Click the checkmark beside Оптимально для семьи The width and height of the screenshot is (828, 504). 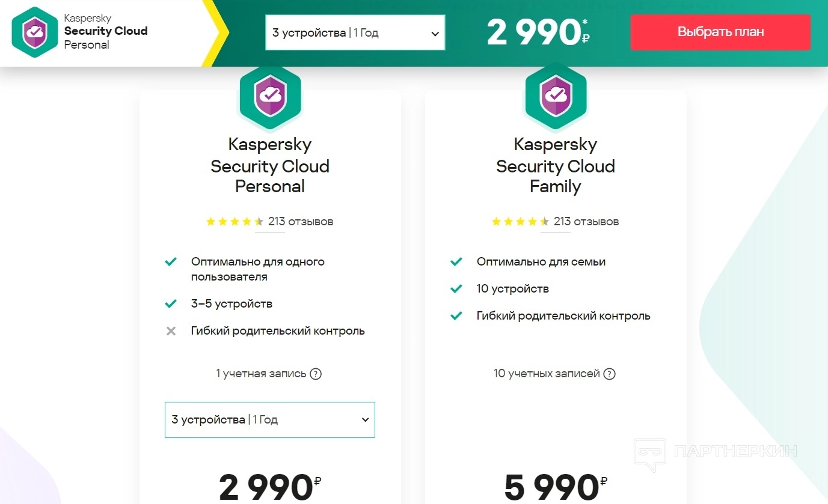[456, 262]
